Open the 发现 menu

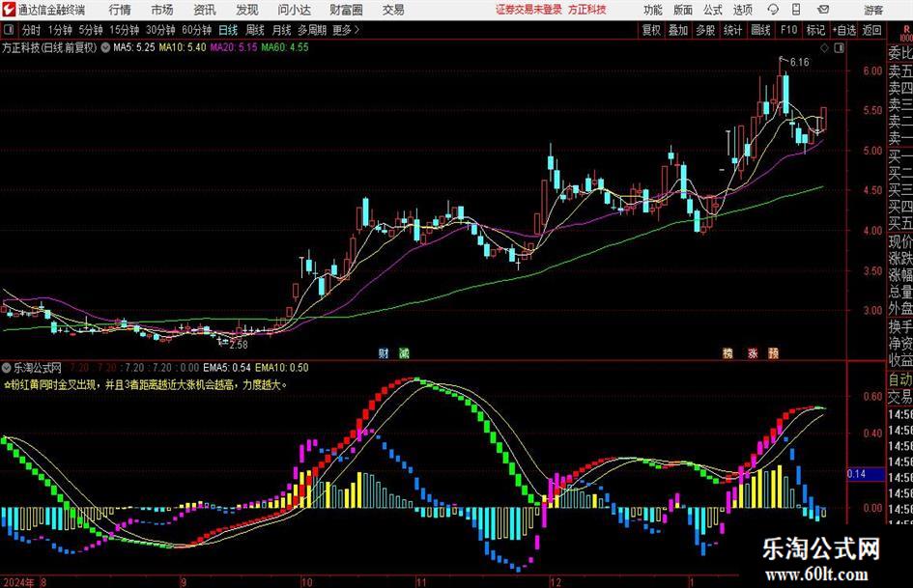point(247,10)
